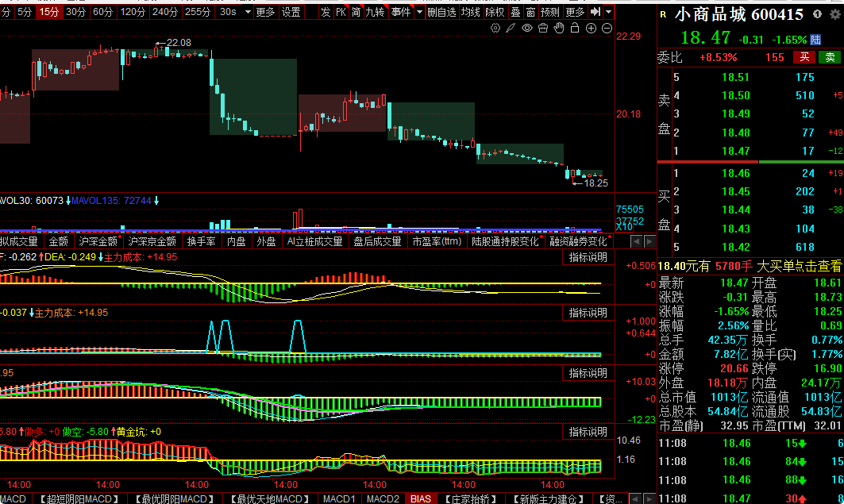Viewport: 844px width, 504px height.
Task: Toggle 均线 moving averages
Action: click(470, 11)
